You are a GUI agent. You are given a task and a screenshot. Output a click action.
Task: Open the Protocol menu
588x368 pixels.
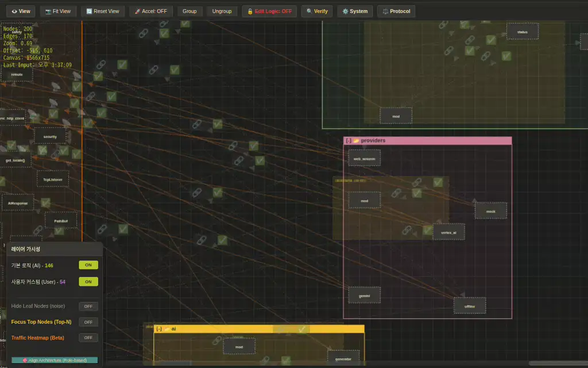[396, 11]
